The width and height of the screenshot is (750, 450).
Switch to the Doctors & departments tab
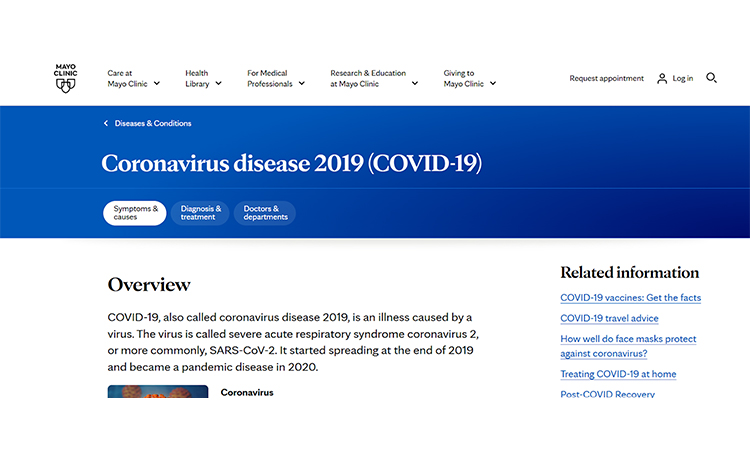point(265,213)
